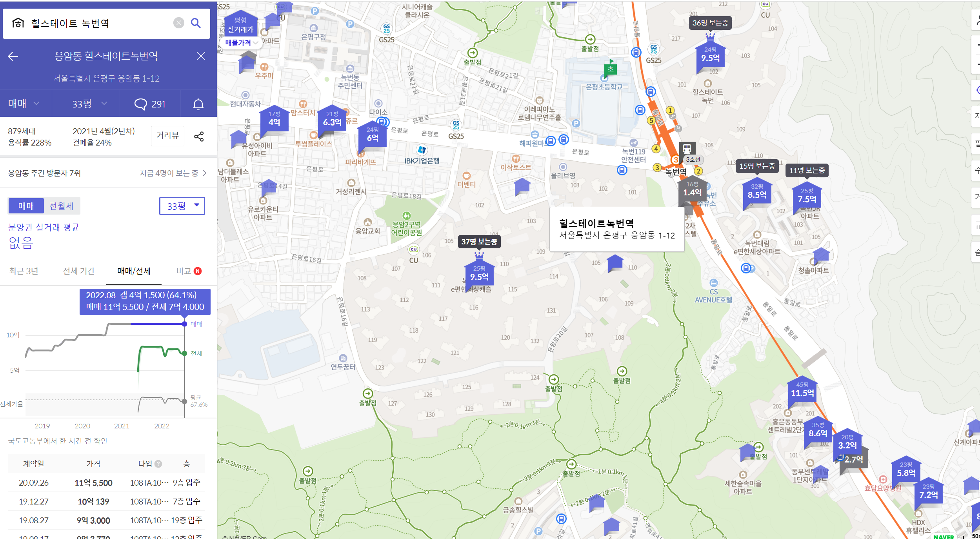Click the 전세 chart endpoint dot
The image size is (980, 539).
coord(184,353)
